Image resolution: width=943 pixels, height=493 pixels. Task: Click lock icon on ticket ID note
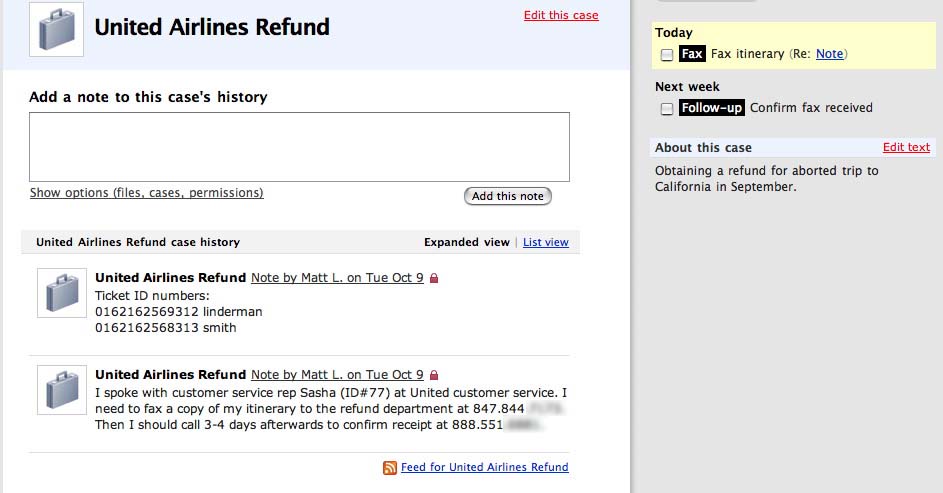(x=434, y=278)
